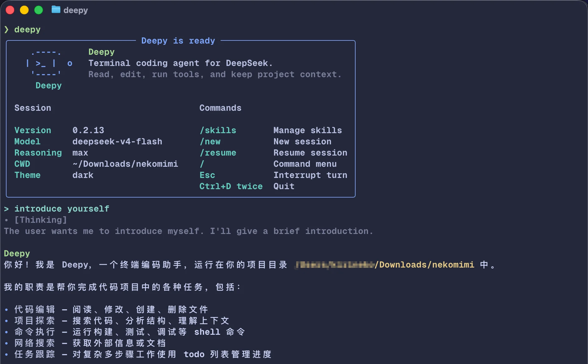Screen dimensions: 588x364
Task: Click the dark Theme value
Action: (83, 175)
